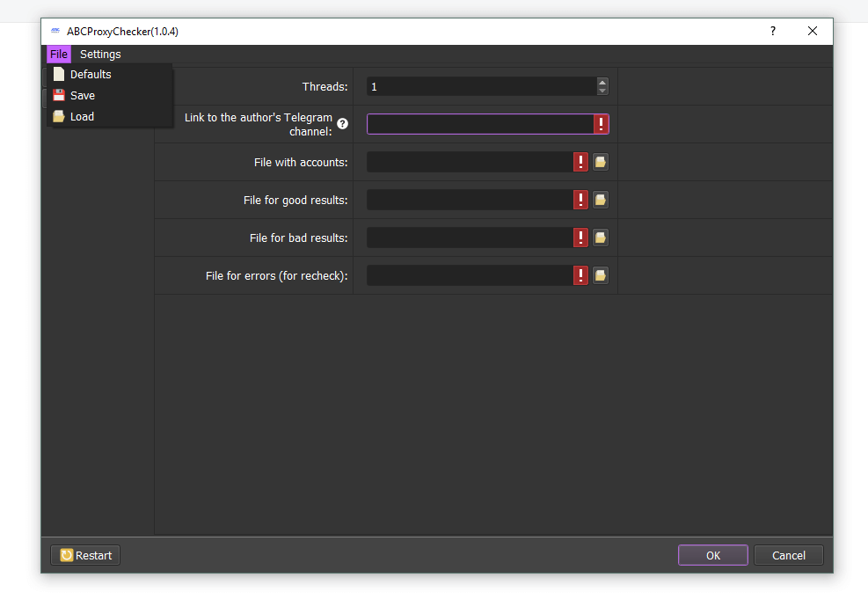Increase Threads value with up arrow
The image size is (868, 614).
coord(602,82)
